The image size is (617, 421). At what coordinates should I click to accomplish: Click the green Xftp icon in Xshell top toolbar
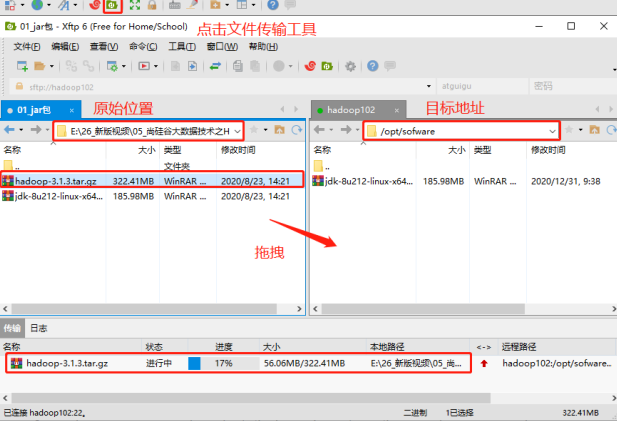tap(113, 5)
